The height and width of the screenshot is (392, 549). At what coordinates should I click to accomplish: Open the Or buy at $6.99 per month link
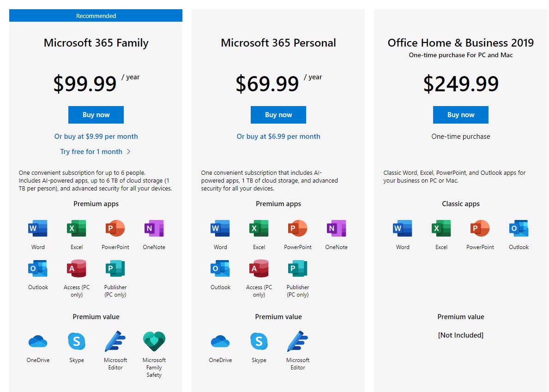pos(278,137)
